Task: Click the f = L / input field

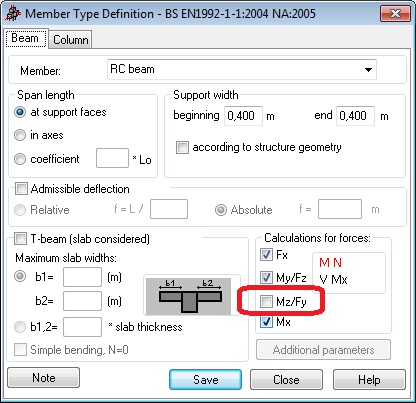Action: (169, 209)
